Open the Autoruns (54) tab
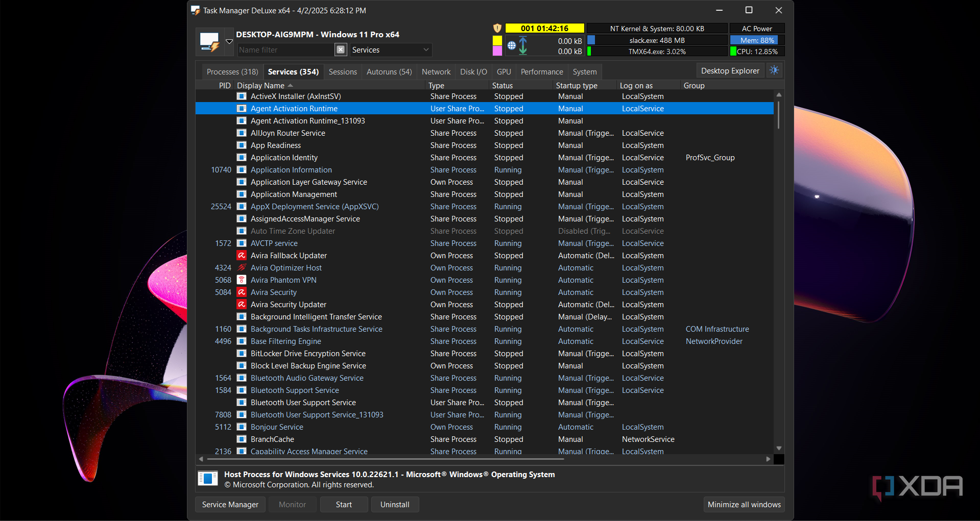Screen dimensions: 980x521 pos(389,72)
